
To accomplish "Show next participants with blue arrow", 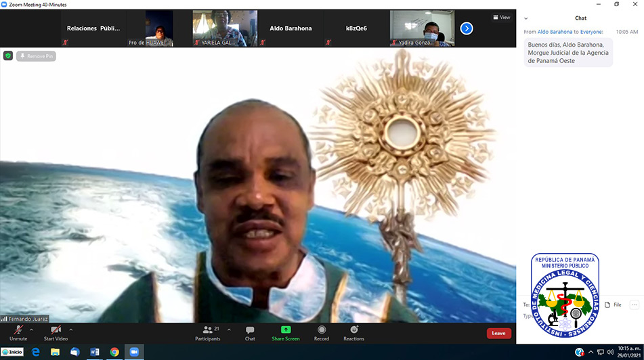I will point(467,28).
